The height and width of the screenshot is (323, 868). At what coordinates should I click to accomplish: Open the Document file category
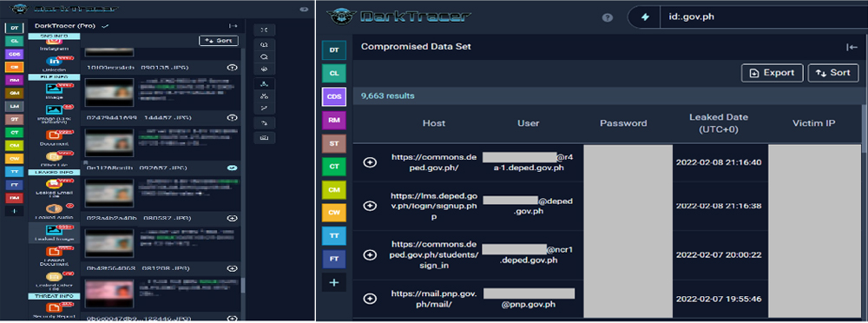click(x=54, y=139)
